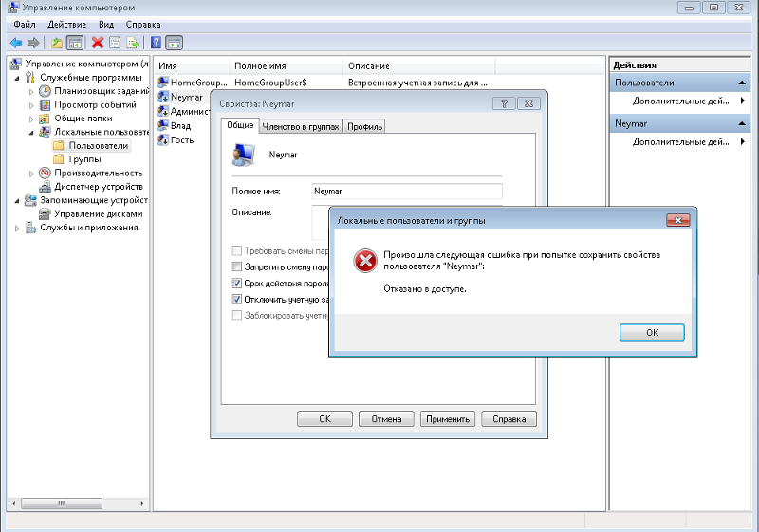Expand Общие папки tree node
759x532 pixels.
31,119
